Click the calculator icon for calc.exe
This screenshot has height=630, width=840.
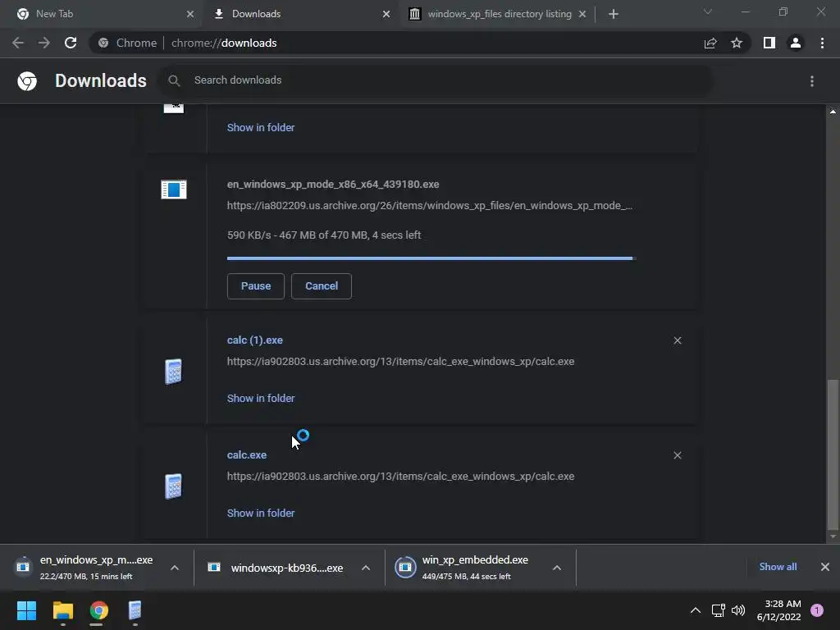pyautogui.click(x=173, y=486)
